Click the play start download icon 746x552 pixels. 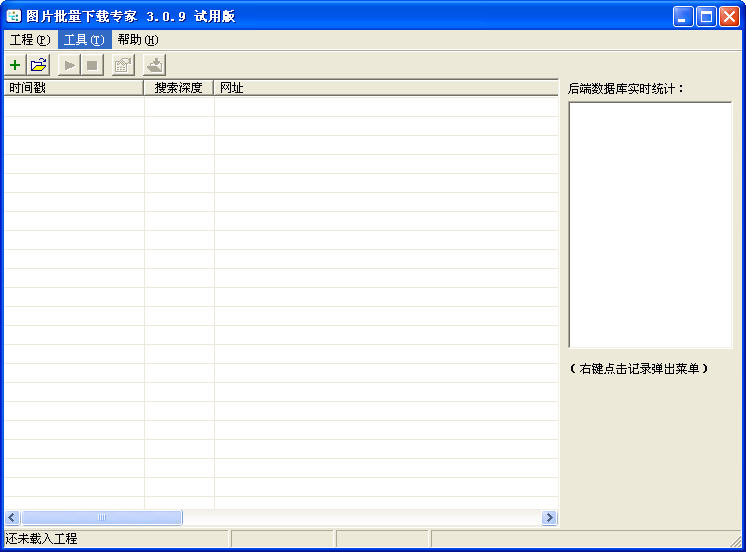pyautogui.click(x=69, y=65)
